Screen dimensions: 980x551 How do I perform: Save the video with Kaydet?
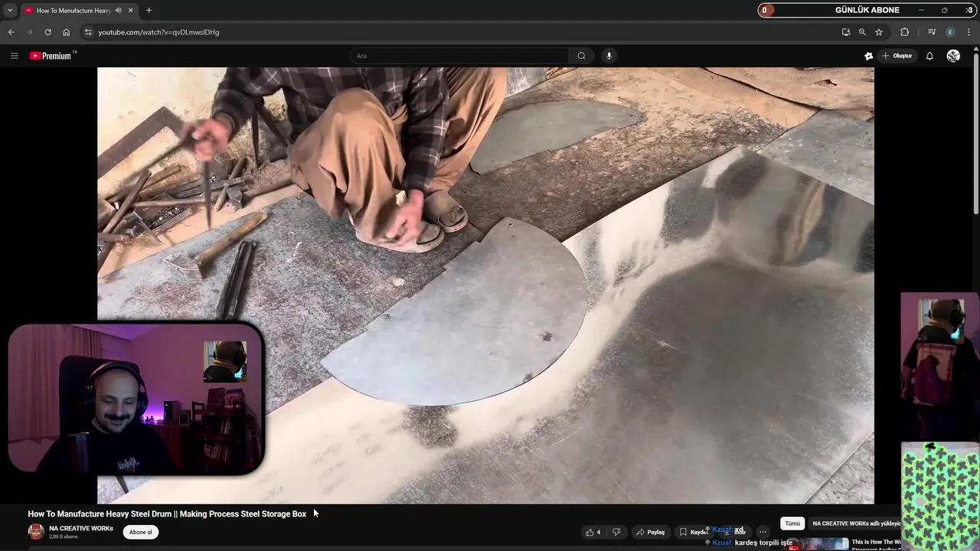click(694, 532)
